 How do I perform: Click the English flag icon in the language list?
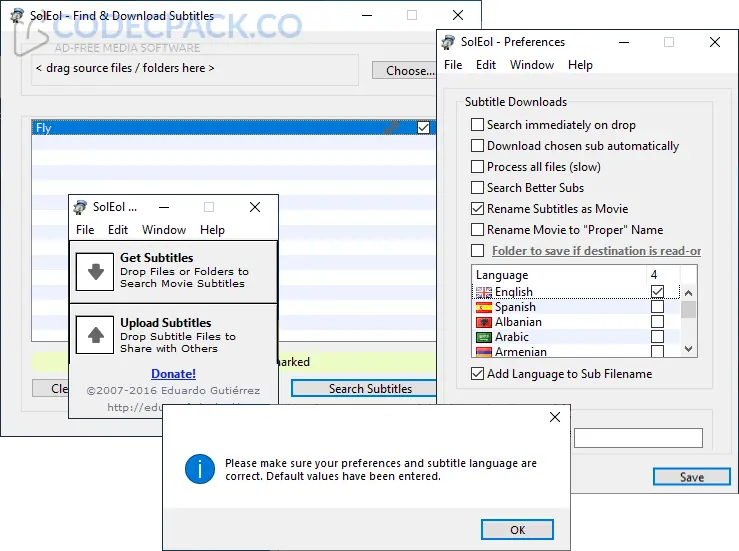[x=484, y=292]
